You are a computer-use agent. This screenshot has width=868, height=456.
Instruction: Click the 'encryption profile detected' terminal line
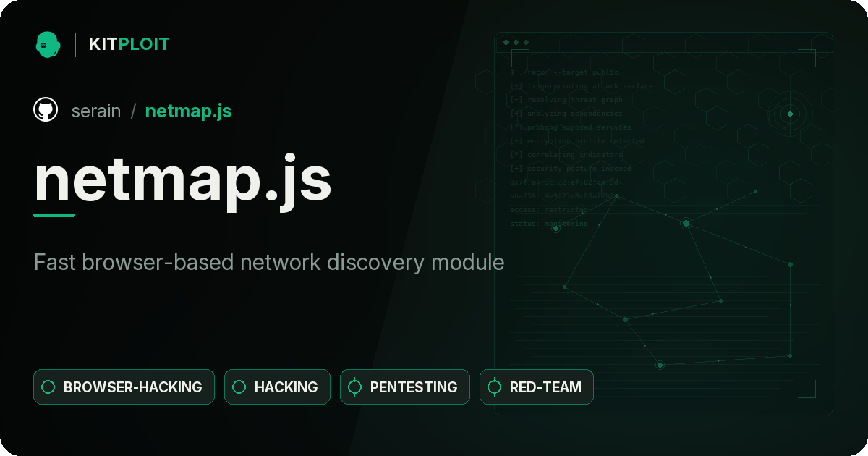(576, 141)
